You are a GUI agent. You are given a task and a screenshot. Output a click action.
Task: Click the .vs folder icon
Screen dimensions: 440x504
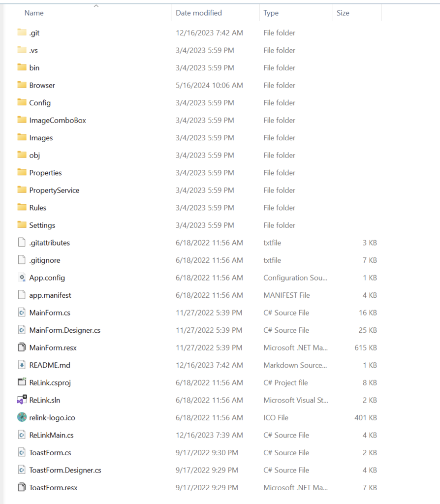tap(22, 50)
